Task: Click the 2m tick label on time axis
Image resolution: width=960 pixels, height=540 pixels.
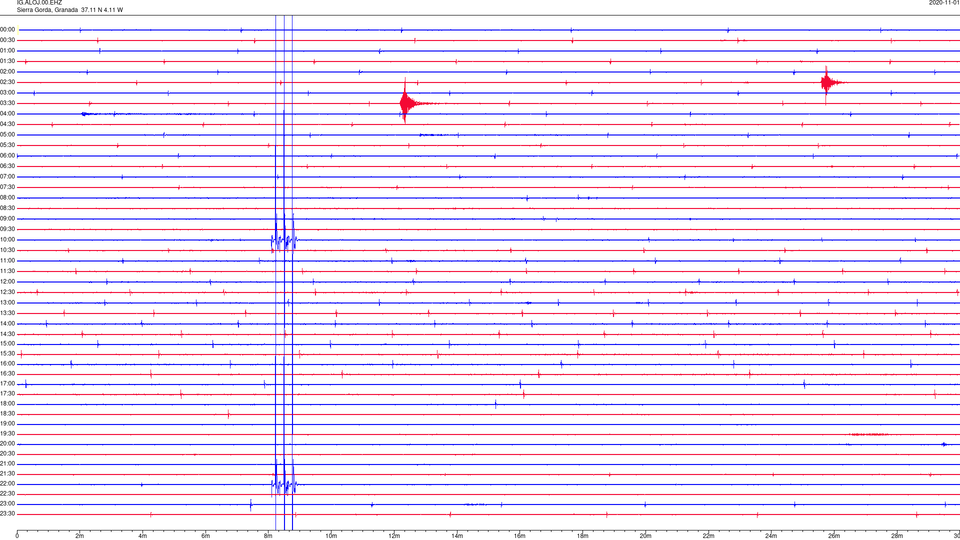Action: [80, 536]
